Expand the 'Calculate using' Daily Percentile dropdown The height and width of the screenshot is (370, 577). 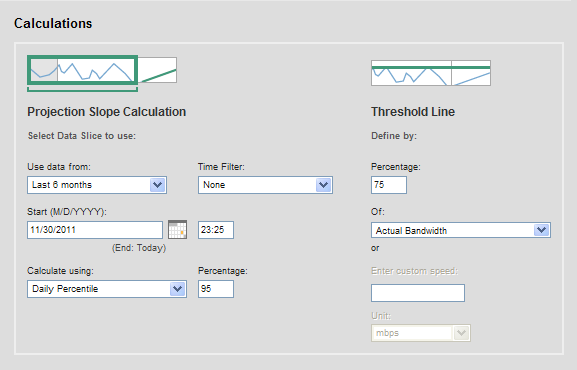pyautogui.click(x=107, y=289)
